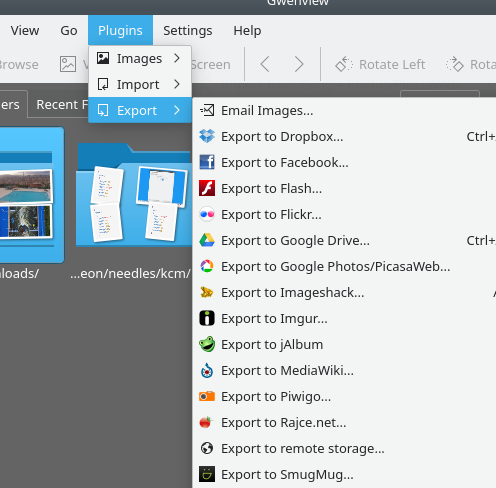
Task: Click the Export submenu icon
Action: coord(103,110)
